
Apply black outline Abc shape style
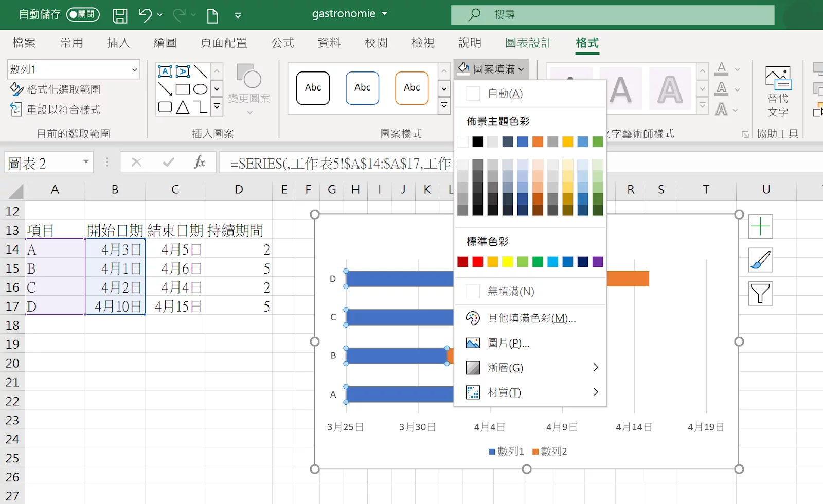pyautogui.click(x=313, y=88)
